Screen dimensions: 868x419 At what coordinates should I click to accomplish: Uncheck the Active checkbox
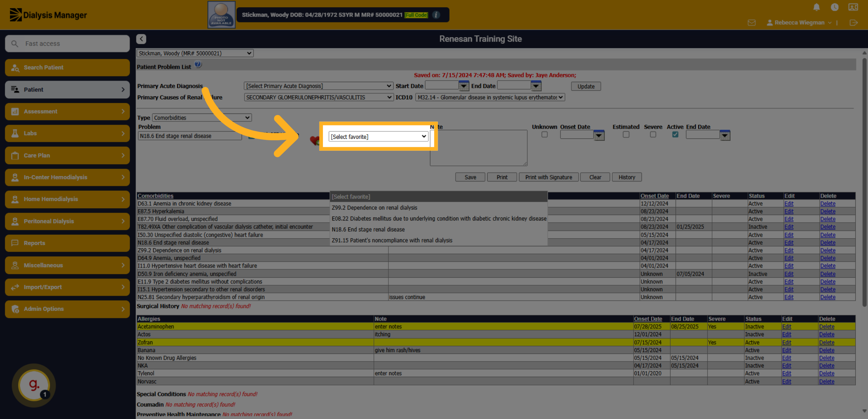click(675, 134)
